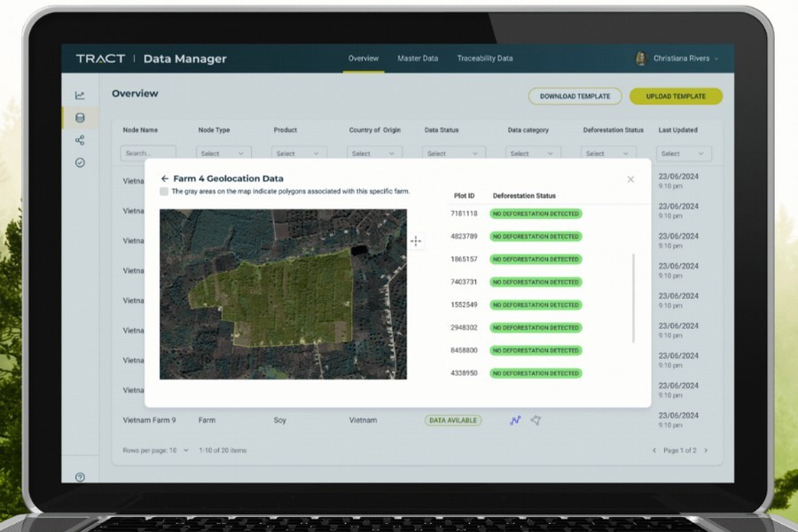Click the polygon icon in Vietnam Farm 9 row
Image resolution: width=798 pixels, height=532 pixels.
pos(536,419)
